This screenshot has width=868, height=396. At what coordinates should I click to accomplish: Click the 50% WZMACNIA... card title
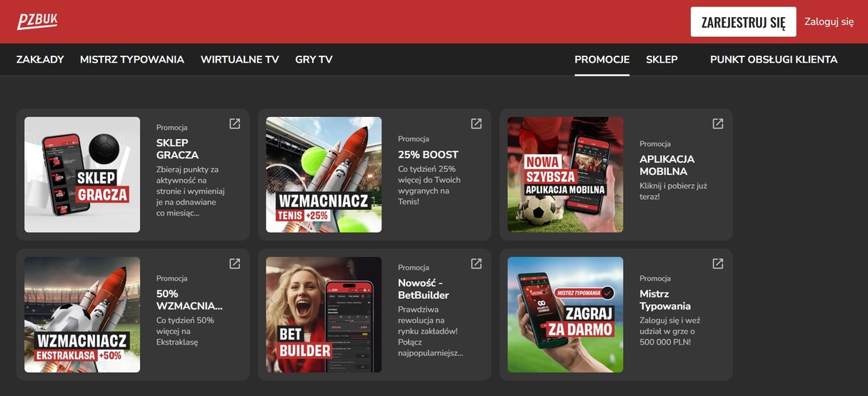[x=189, y=300]
